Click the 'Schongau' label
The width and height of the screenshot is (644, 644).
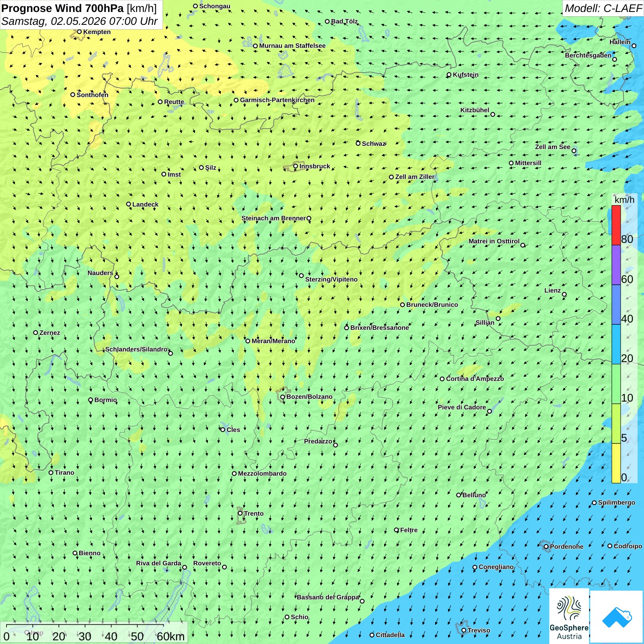215,6
